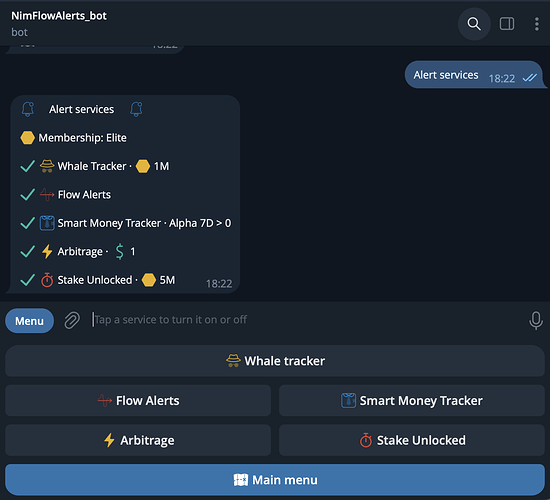Toggle the Flow Alerts service button

point(138,400)
